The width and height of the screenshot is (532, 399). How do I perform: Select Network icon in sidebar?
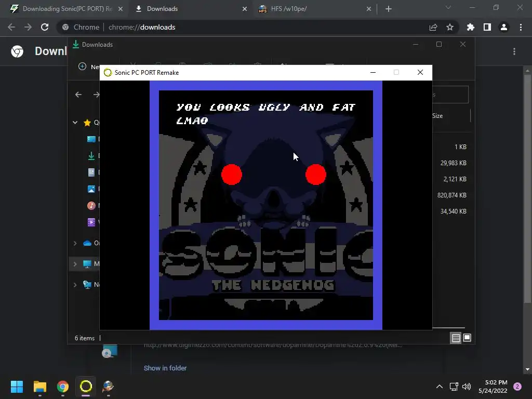point(87,285)
